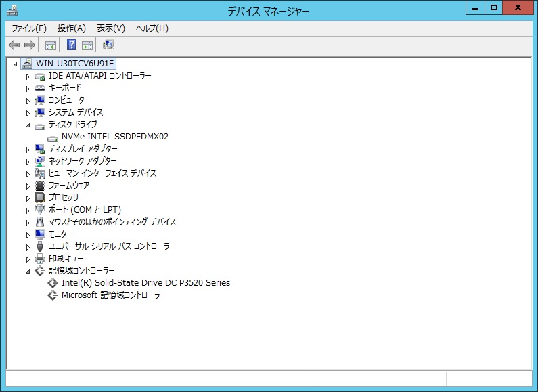Click the NVMe INTEL SSDPEDMX02 disk icon

tap(53, 137)
